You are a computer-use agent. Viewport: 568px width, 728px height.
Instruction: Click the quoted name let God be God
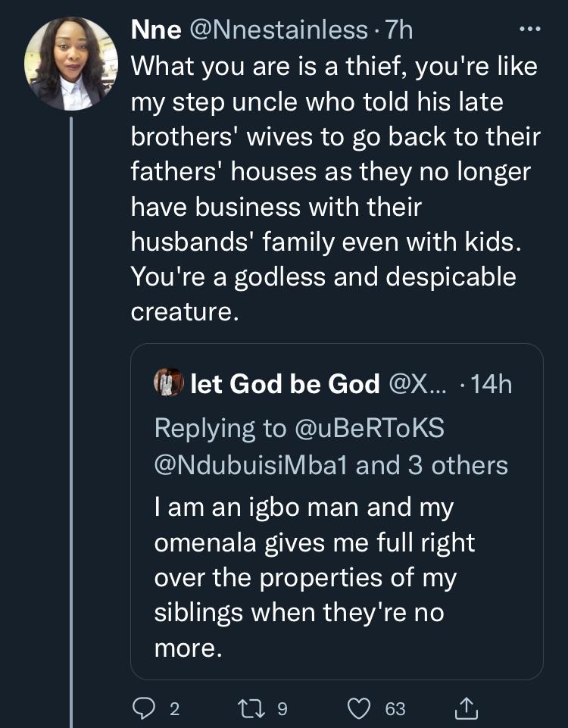[x=285, y=384]
